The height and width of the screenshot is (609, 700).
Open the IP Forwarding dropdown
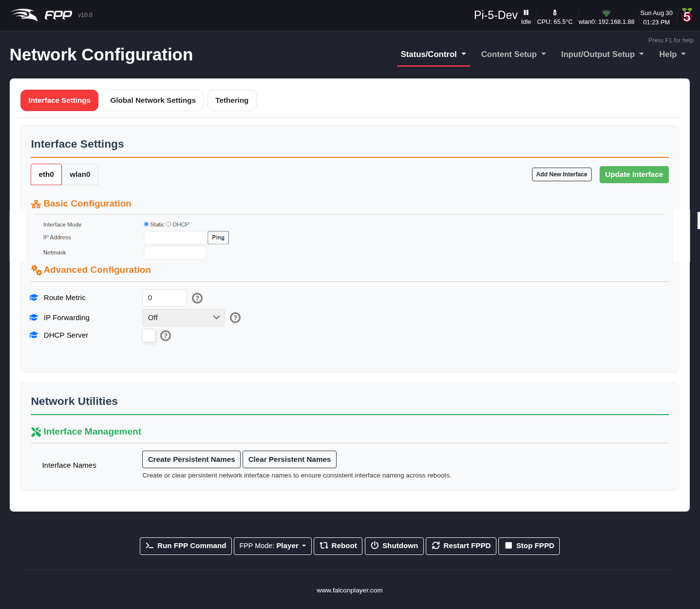click(x=184, y=318)
